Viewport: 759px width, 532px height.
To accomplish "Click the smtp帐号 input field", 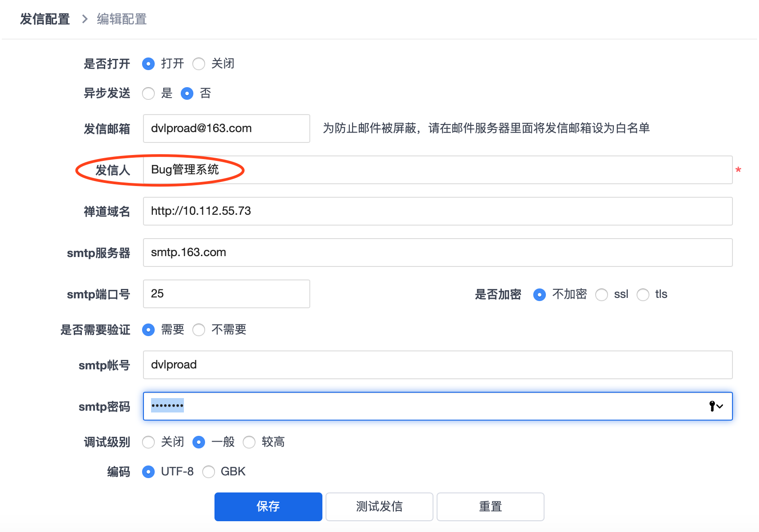I will click(438, 365).
